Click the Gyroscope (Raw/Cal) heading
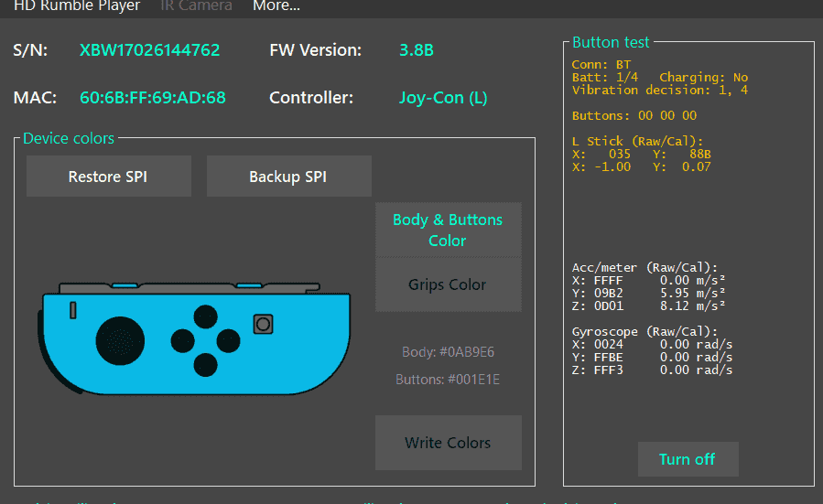This screenshot has width=823, height=504. [644, 331]
